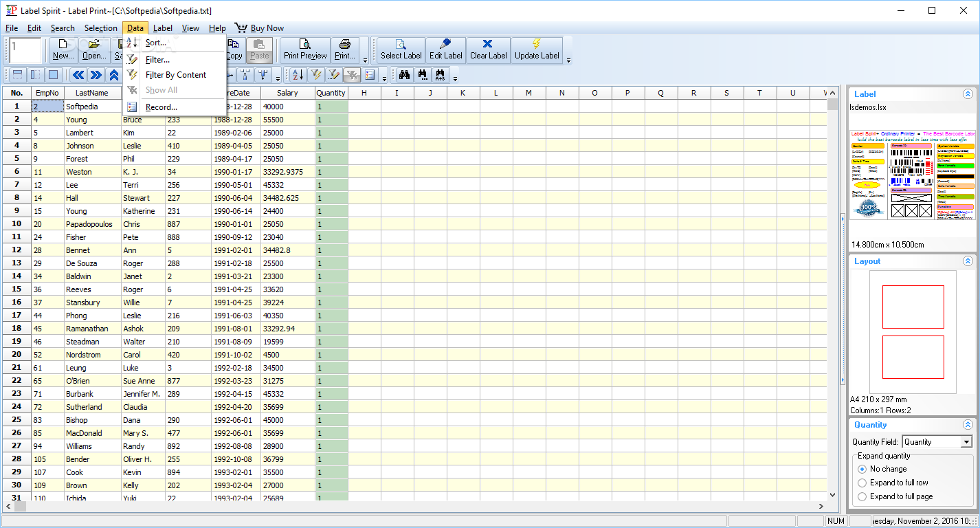Viewport: 980px width, 528px height.
Task: Click the Quantity column header
Action: point(331,93)
